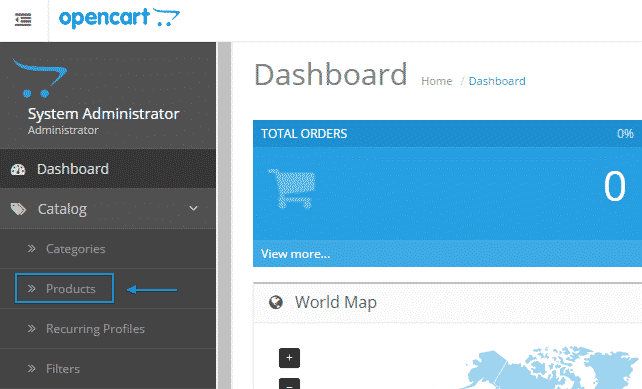Collapse the Catalog menu chevron
Viewport: 642px width, 389px height.
(x=193, y=208)
